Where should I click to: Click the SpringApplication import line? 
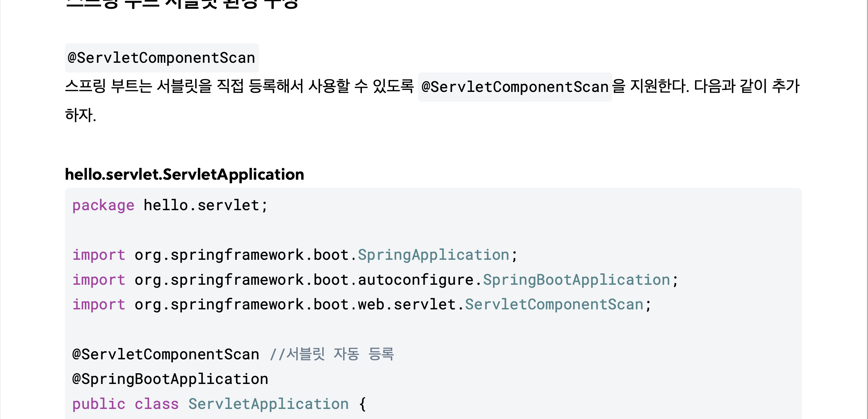(295, 255)
